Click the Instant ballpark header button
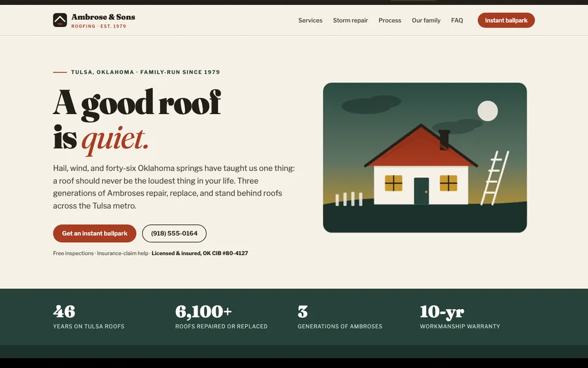 point(506,20)
